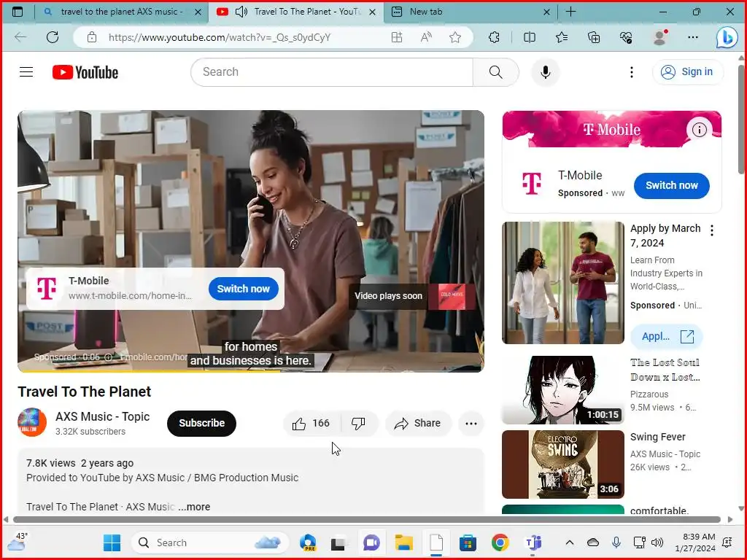This screenshot has width=747, height=560.
Task: View site information lock icon
Action: click(92, 37)
